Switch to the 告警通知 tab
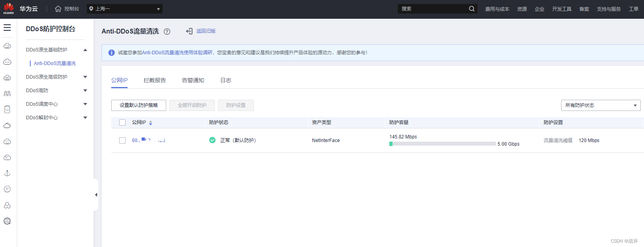 point(193,80)
